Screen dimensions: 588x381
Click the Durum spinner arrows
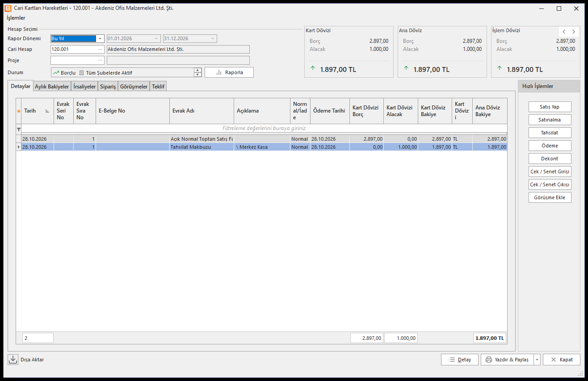[198, 72]
